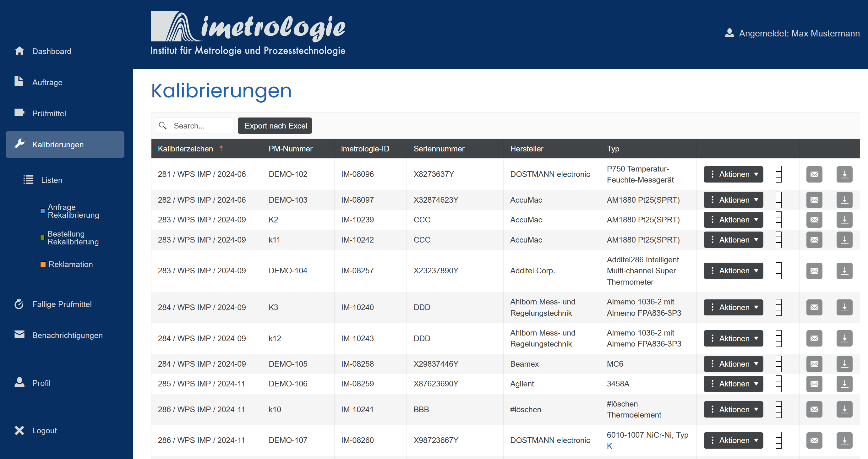This screenshot has height=459, width=868.
Task: Click the imetrologie logo
Action: (x=248, y=33)
